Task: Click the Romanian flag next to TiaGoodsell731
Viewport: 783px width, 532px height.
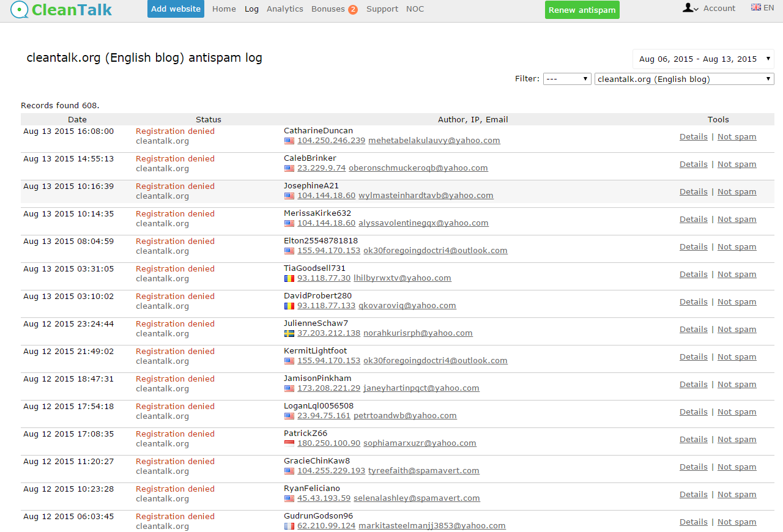Action: tap(288, 278)
